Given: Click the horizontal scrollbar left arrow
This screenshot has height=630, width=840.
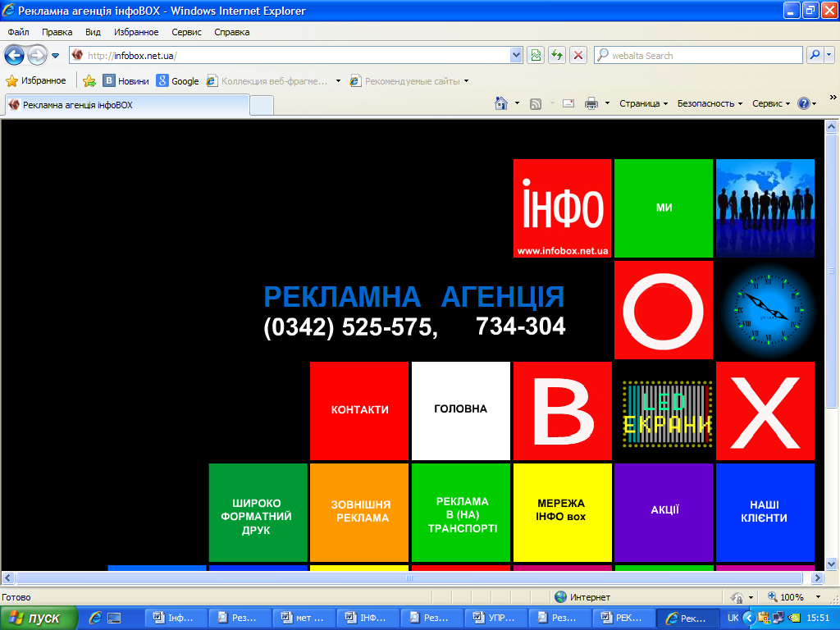Looking at the screenshot, I should [7, 578].
